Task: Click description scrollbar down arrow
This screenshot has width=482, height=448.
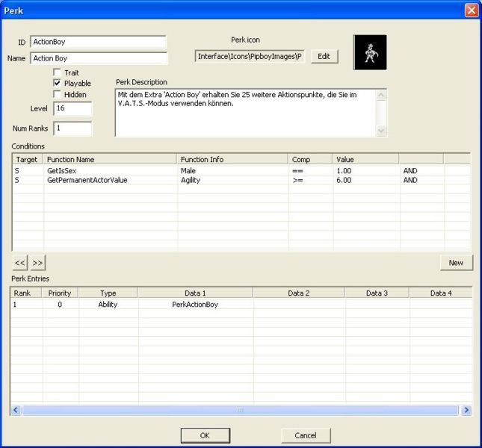Action: (x=381, y=131)
